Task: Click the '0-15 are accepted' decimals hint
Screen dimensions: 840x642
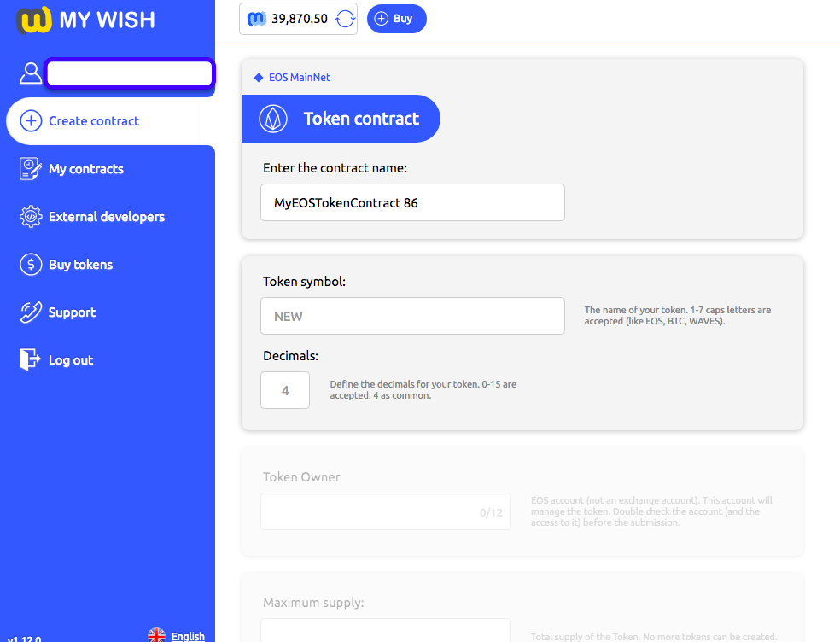Action: pos(423,390)
